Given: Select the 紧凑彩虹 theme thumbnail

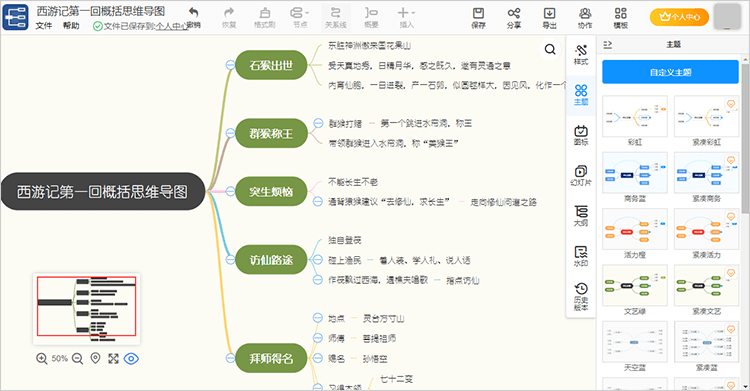Looking at the screenshot, I should click(706, 116).
